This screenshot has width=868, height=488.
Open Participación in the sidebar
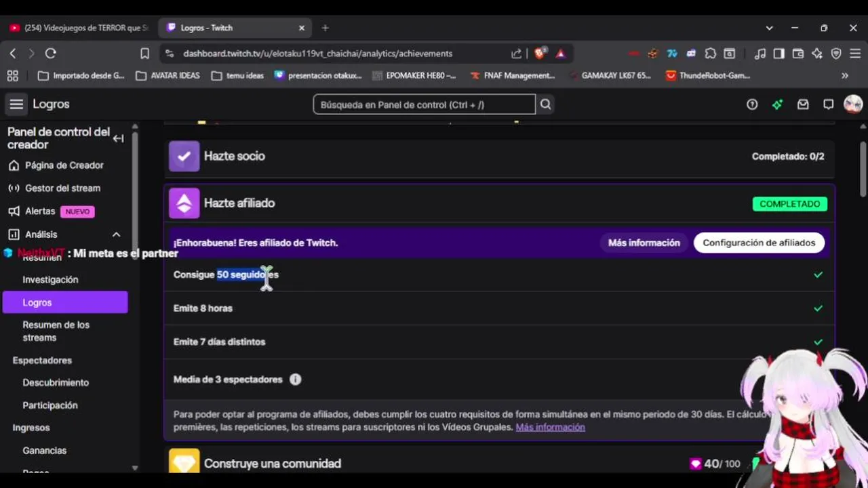click(50, 405)
